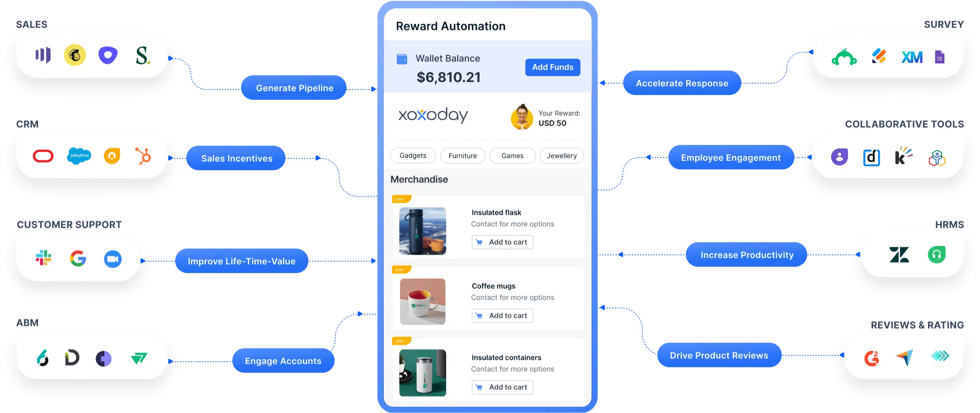Click the 'Reward Automation' heading

[451, 26]
